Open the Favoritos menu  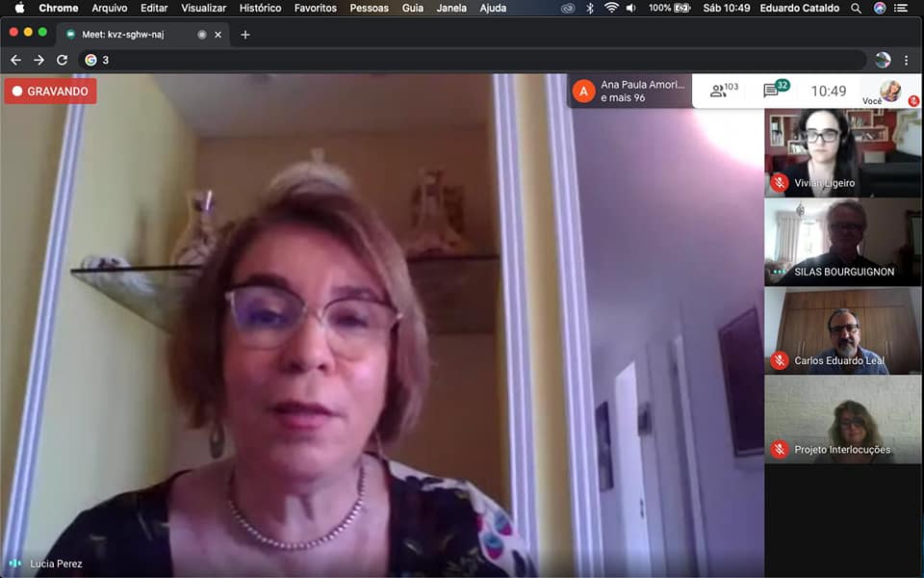tap(316, 8)
